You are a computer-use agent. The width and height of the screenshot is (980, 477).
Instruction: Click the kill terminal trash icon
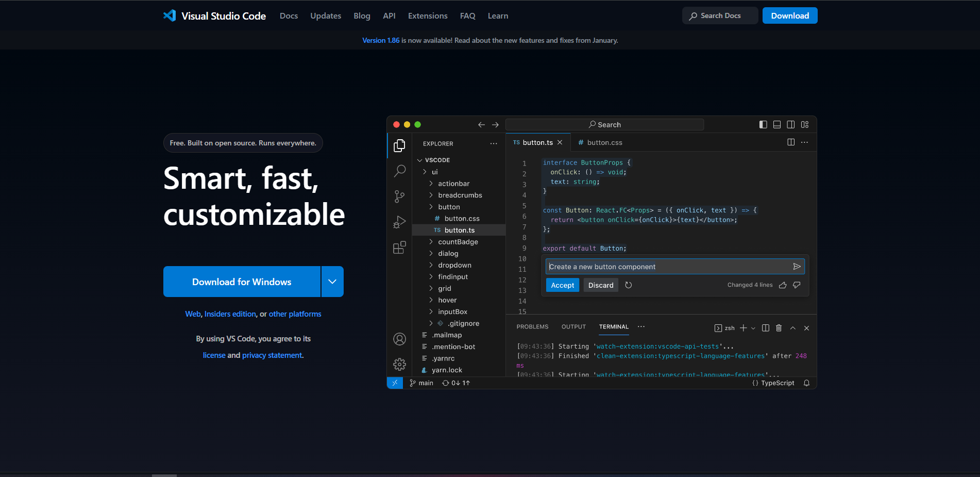(779, 328)
